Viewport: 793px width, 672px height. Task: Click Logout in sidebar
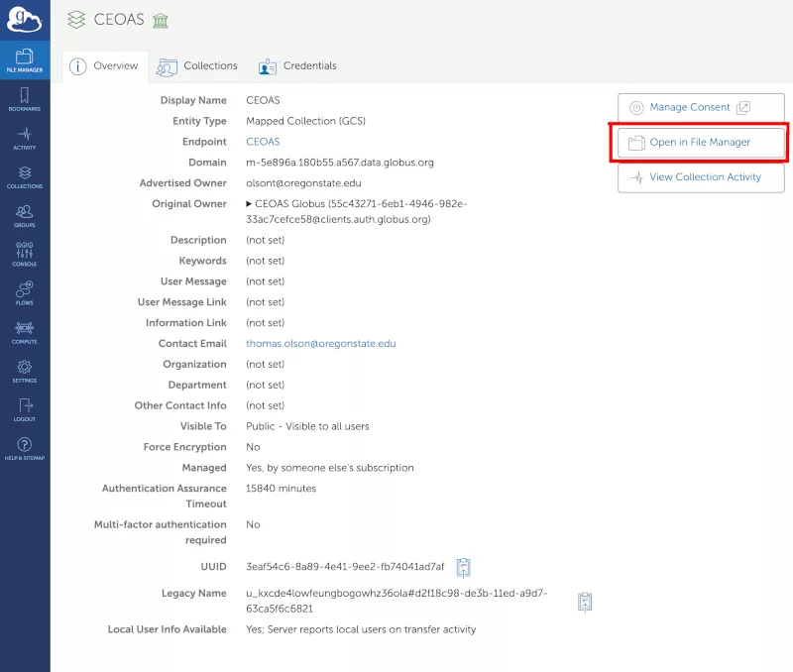(x=24, y=409)
